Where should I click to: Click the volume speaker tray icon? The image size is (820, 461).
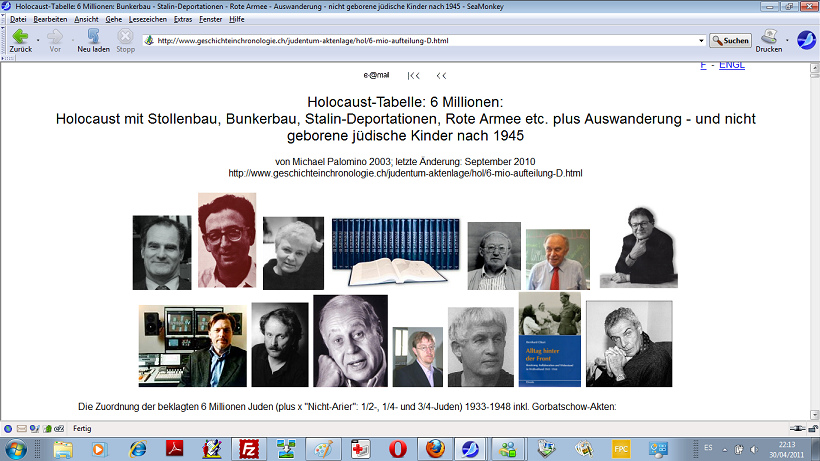tap(754, 450)
